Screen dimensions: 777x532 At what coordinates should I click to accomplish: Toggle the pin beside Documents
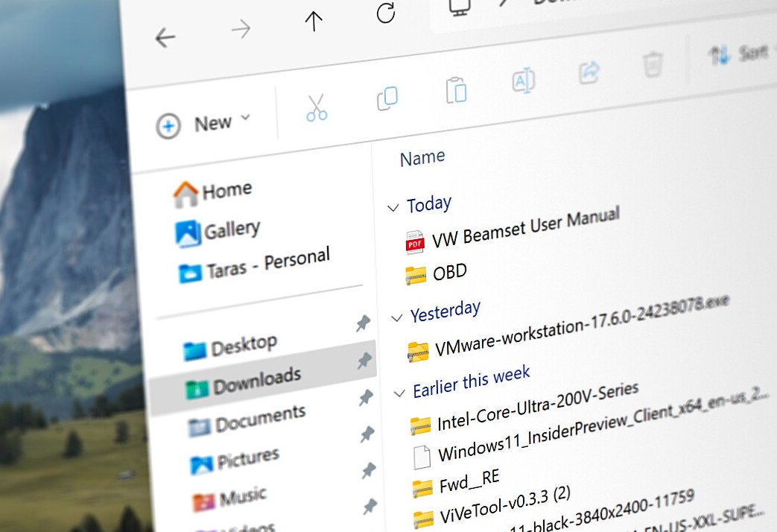click(x=366, y=398)
